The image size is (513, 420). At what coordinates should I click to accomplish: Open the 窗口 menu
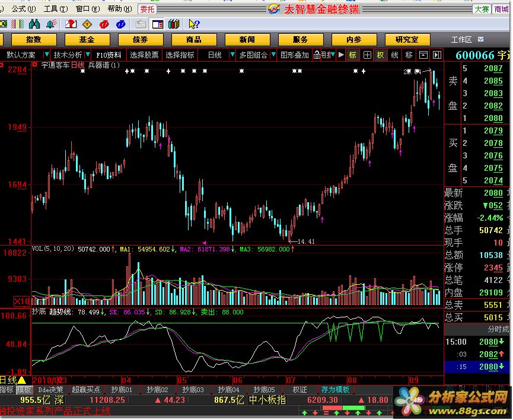[88, 9]
